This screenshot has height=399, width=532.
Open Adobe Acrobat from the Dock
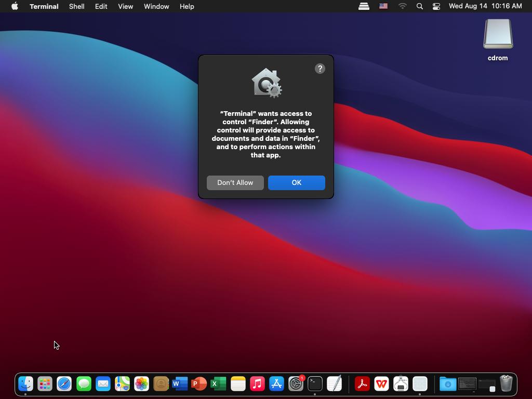click(x=362, y=384)
